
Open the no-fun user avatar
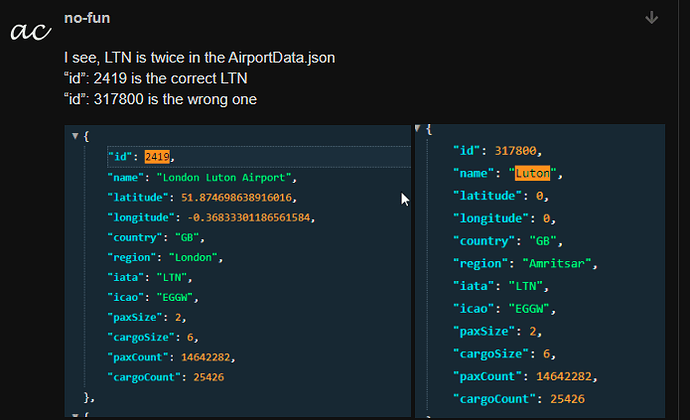point(31,31)
